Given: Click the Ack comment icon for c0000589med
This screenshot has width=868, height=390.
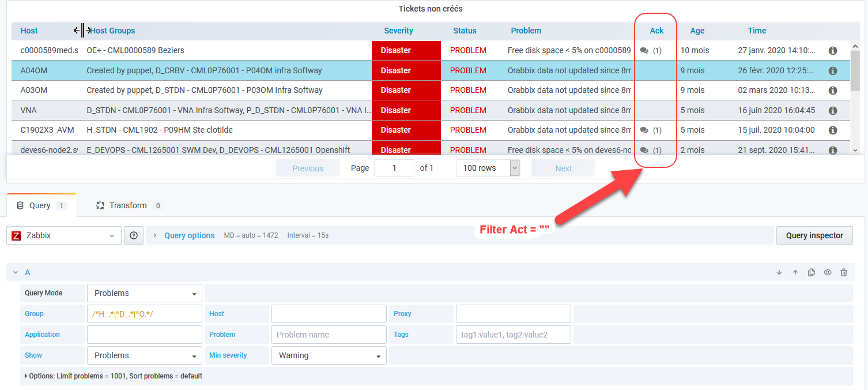Looking at the screenshot, I should coord(644,50).
